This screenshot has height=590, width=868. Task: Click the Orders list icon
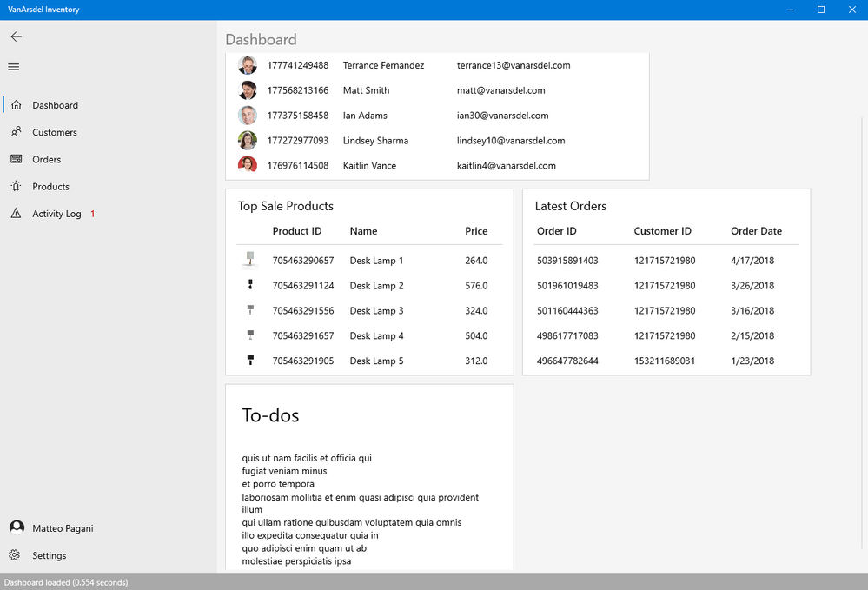pos(16,159)
